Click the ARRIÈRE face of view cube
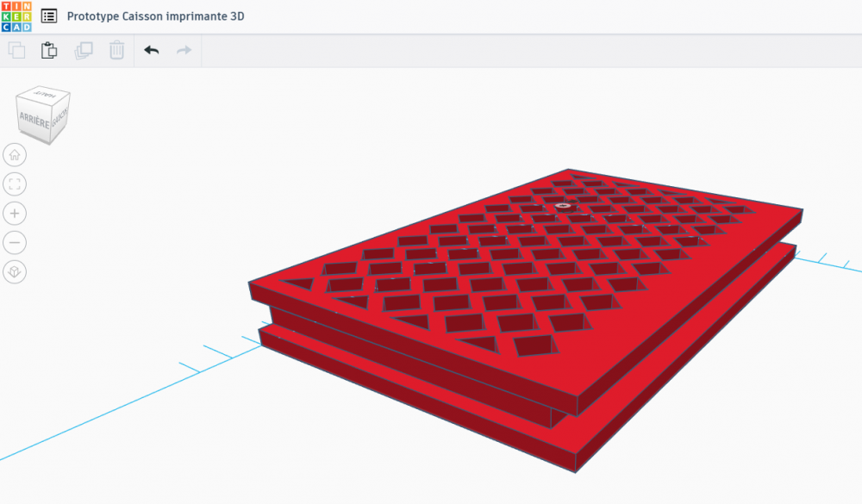 pos(34,121)
